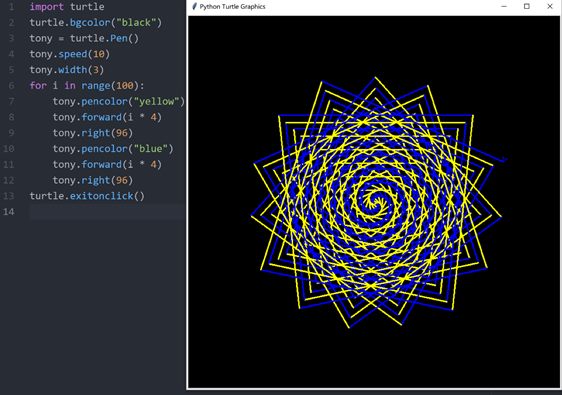Click the 'tony = turtle.Pen()' line
The width and height of the screenshot is (562, 395).
click(84, 38)
